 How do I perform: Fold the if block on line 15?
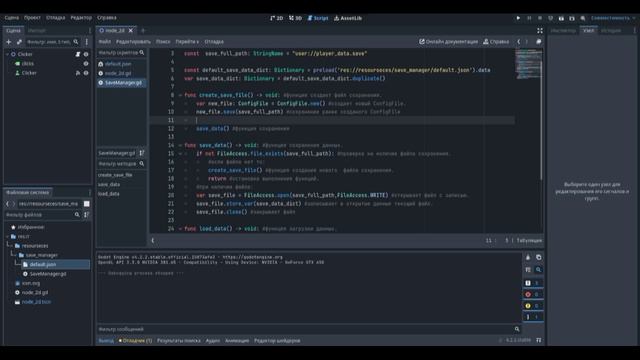(x=180, y=154)
